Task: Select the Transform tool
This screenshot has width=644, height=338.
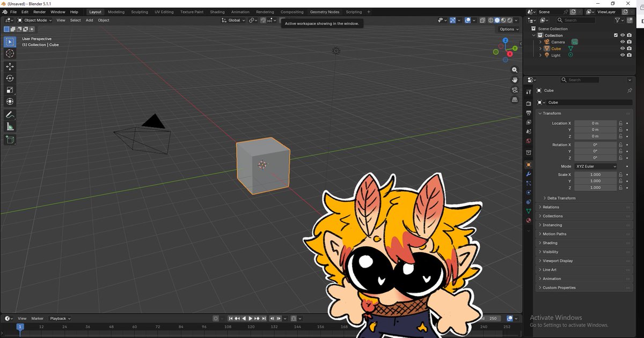Action: click(10, 102)
